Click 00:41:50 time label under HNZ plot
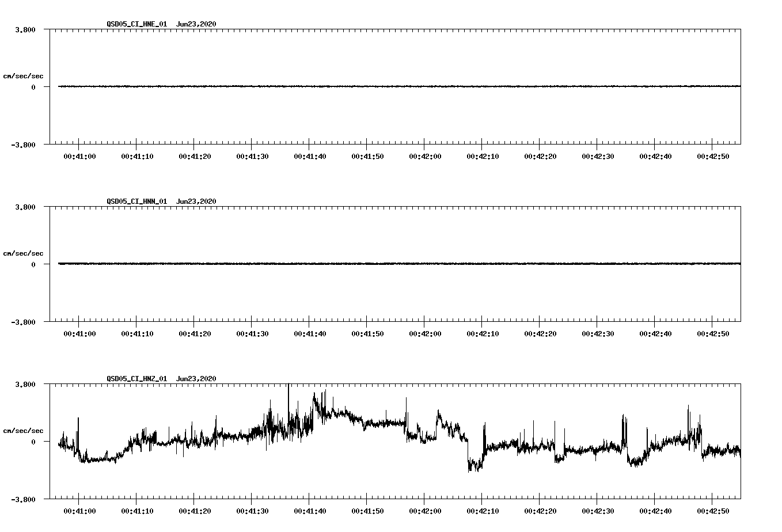The height and width of the screenshot is (532, 782). click(x=367, y=511)
